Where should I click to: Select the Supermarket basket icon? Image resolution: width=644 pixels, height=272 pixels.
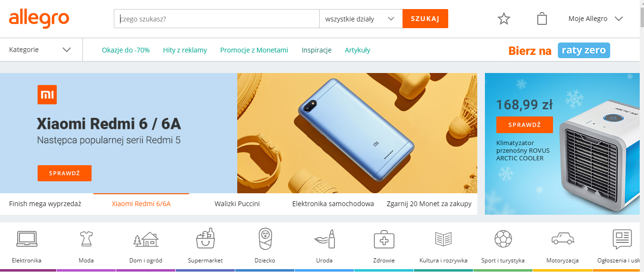205,239
